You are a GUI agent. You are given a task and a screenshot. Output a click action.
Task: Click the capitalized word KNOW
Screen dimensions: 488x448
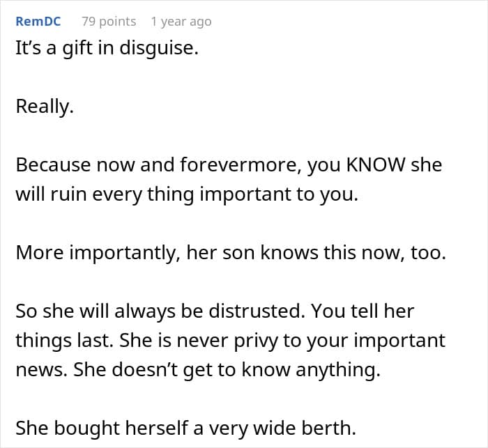[x=376, y=164]
